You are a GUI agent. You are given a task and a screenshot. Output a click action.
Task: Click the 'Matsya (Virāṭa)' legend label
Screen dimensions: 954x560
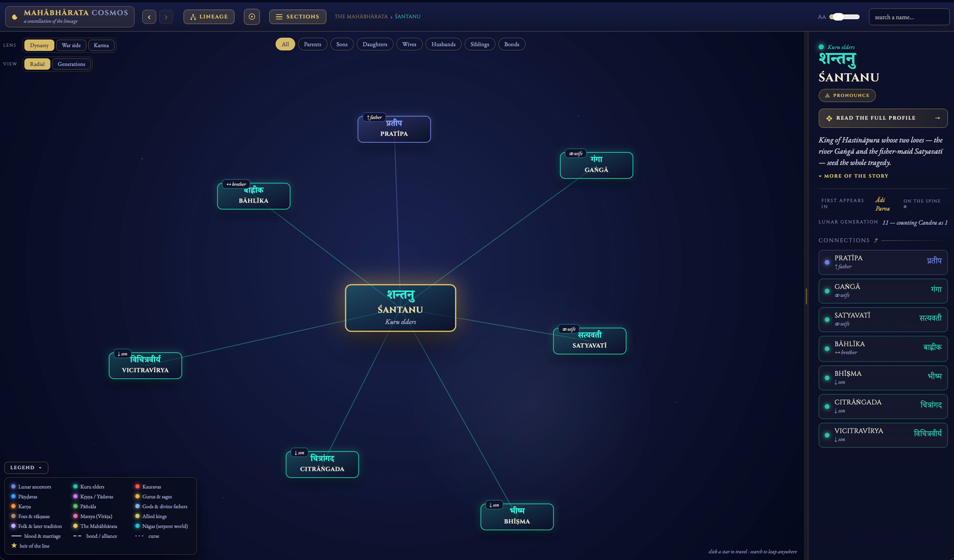[x=96, y=517]
